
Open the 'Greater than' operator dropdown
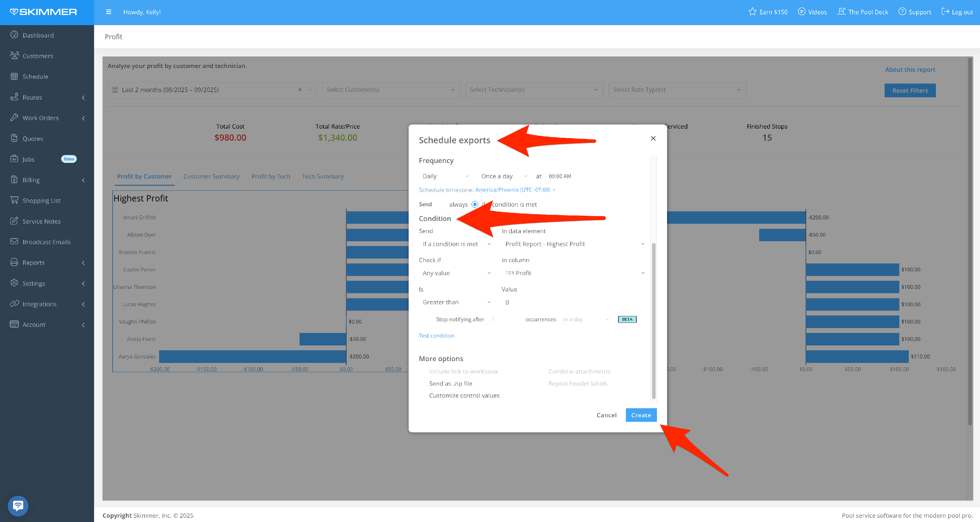click(456, 302)
